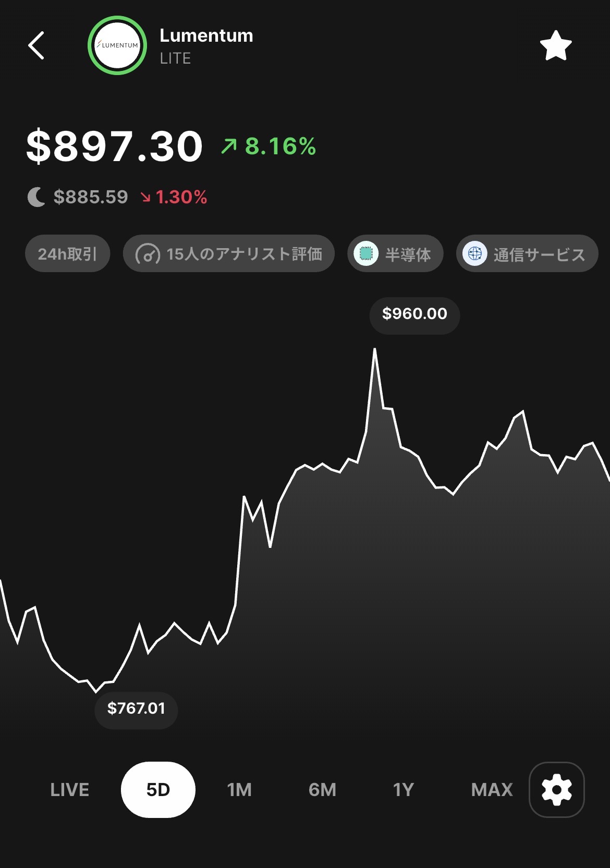Tap the $960.00 high price marker
Screen dimensions: 610x868
(414, 314)
